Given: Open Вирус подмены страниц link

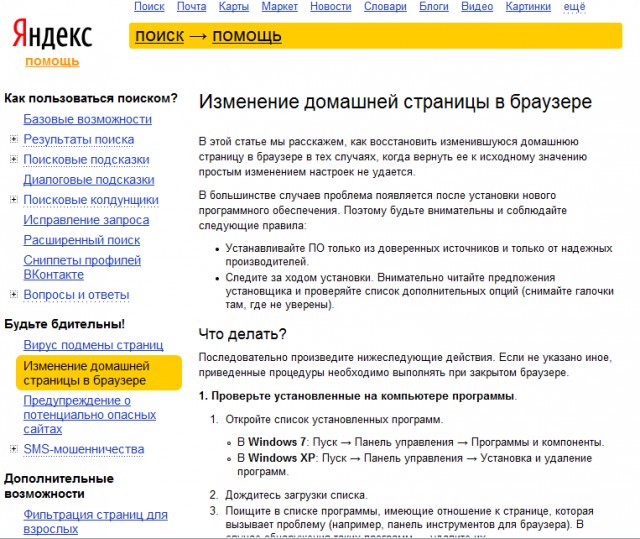Looking at the screenshot, I should click(x=93, y=345).
